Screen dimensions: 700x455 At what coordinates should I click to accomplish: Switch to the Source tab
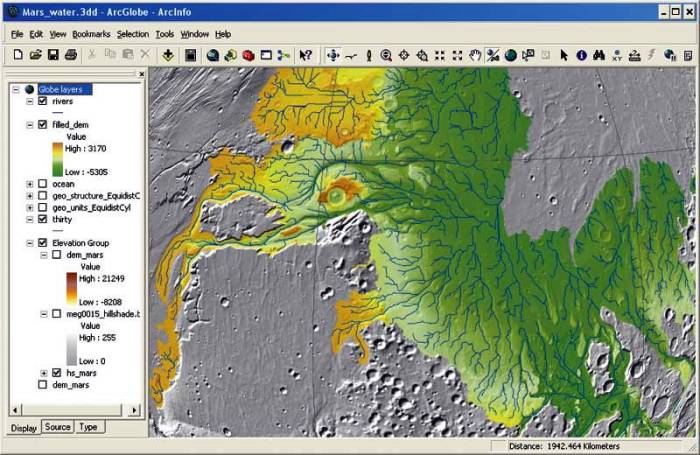click(58, 427)
